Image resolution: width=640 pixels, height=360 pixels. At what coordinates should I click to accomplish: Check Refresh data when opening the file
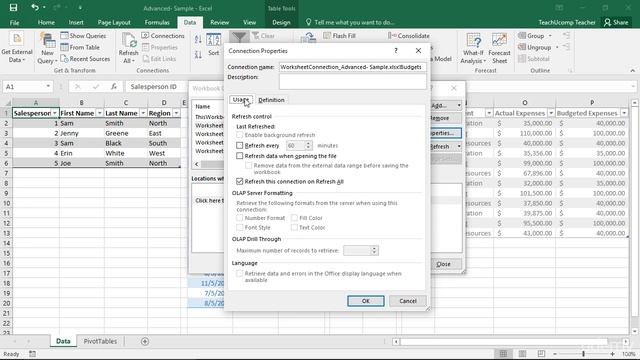coord(240,156)
